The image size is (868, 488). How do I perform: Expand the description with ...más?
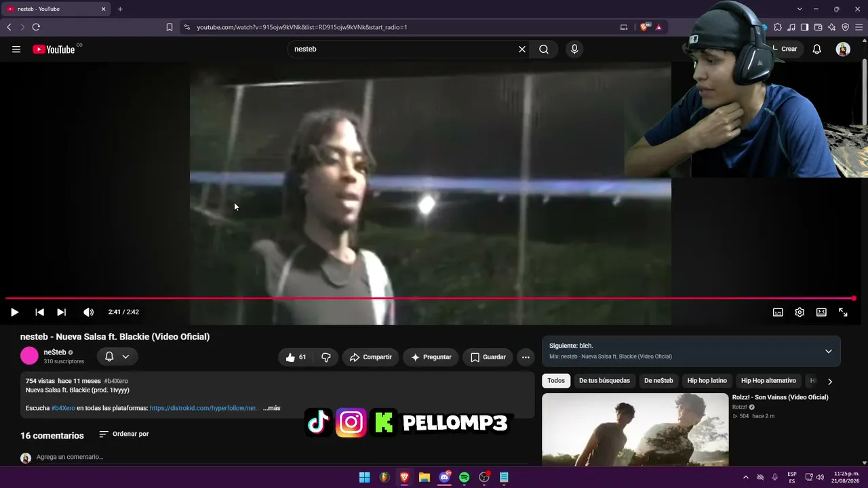(271, 408)
